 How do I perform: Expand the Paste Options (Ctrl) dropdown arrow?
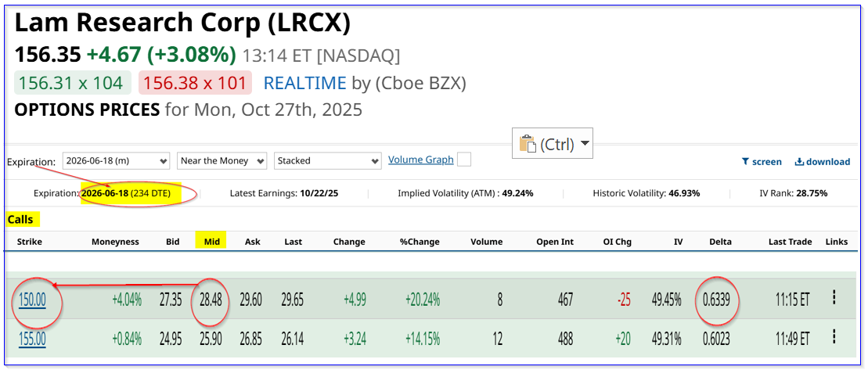[585, 145]
